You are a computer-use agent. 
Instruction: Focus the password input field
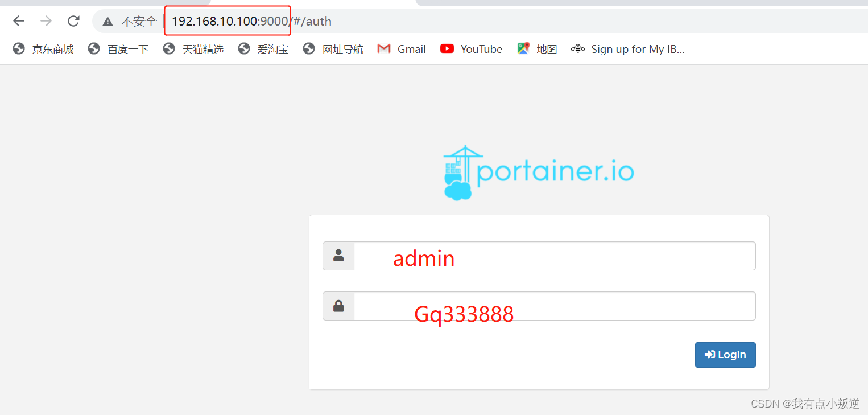(x=555, y=306)
